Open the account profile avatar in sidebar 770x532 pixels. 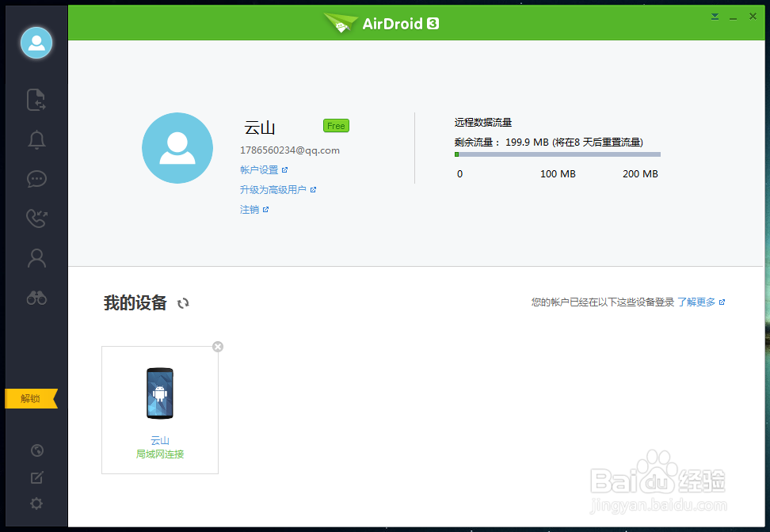tap(36, 43)
